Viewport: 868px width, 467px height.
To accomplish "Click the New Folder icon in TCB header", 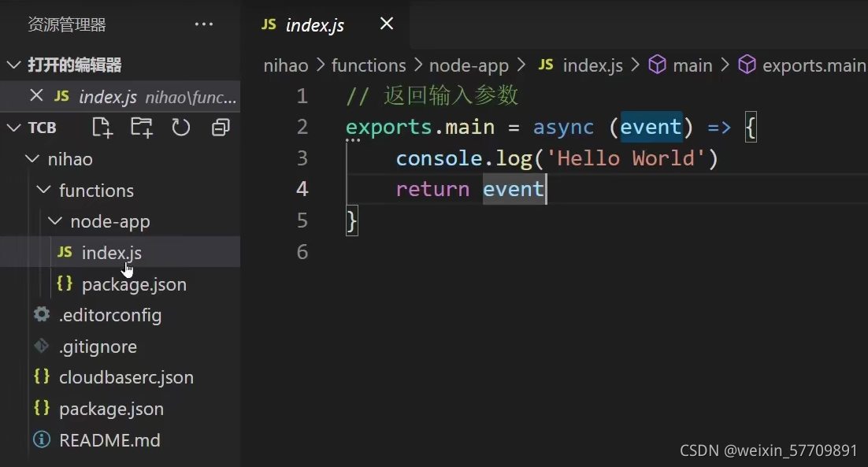I will click(x=142, y=128).
